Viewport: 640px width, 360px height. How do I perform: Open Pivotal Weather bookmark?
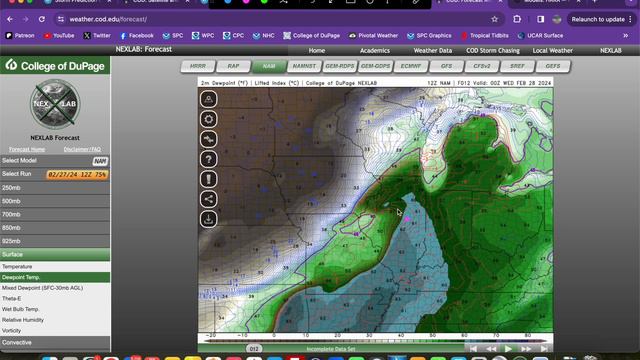coord(373,36)
